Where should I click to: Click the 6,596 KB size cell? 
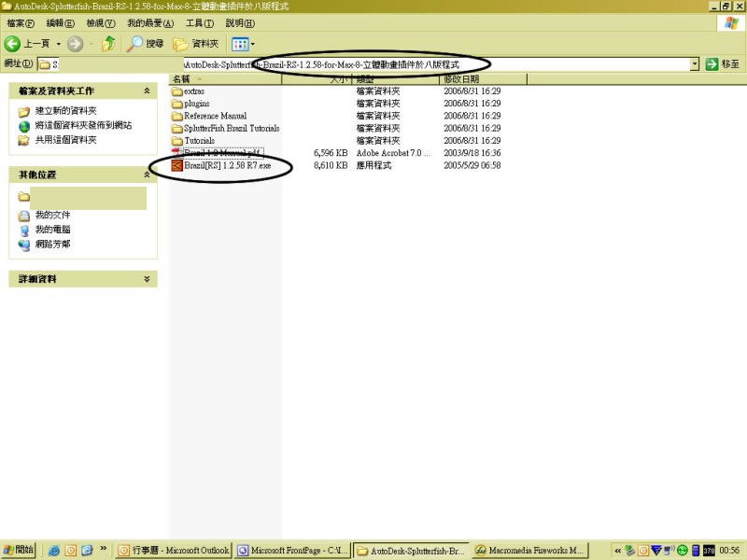(331, 153)
